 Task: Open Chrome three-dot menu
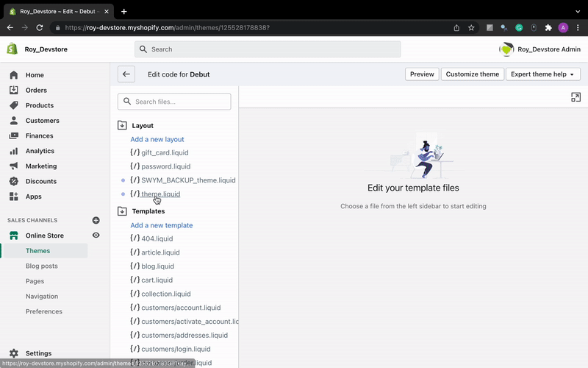[578, 28]
